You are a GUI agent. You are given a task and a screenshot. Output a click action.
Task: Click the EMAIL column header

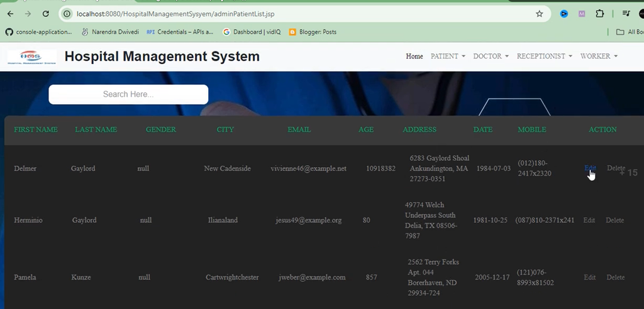point(299,129)
